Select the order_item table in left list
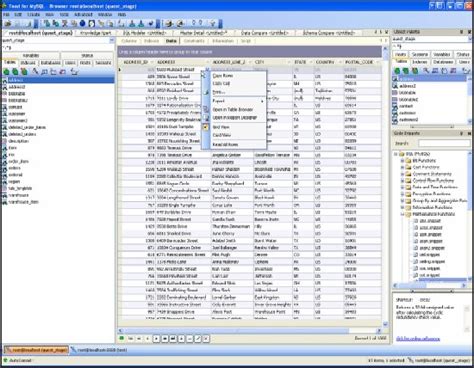 pyautogui.click(x=18, y=161)
